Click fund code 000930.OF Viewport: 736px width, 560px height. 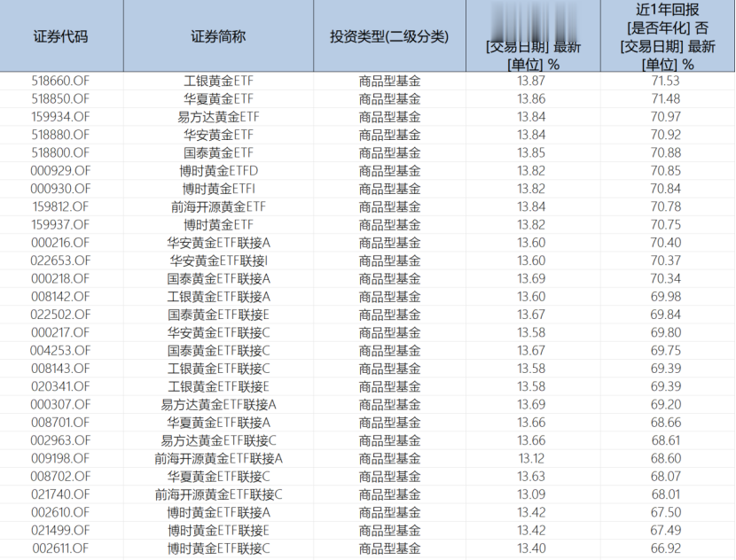tap(60, 189)
